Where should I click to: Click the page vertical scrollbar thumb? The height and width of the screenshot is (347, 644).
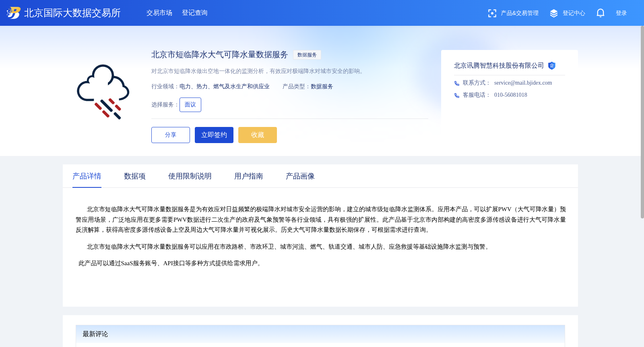coord(642,122)
